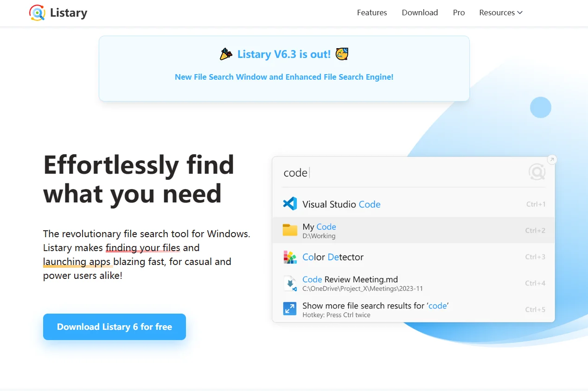
Task: Open the Listary home link text
Action: [69, 13]
